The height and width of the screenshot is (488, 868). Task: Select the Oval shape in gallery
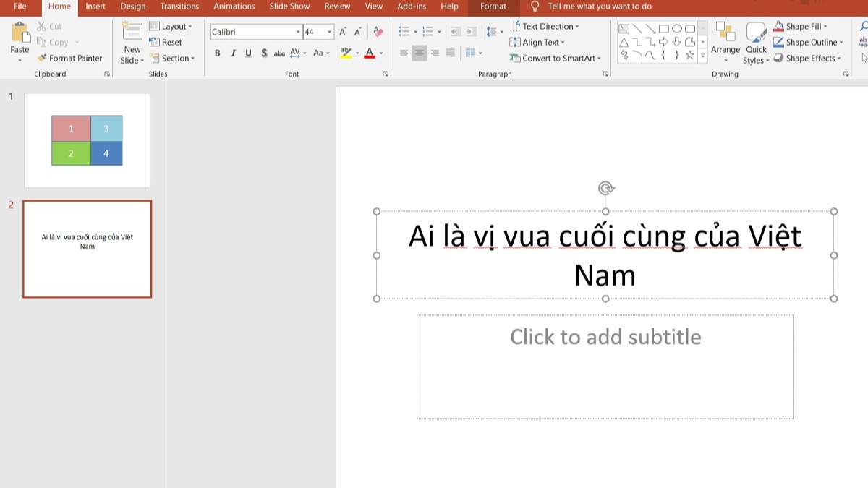click(x=677, y=29)
